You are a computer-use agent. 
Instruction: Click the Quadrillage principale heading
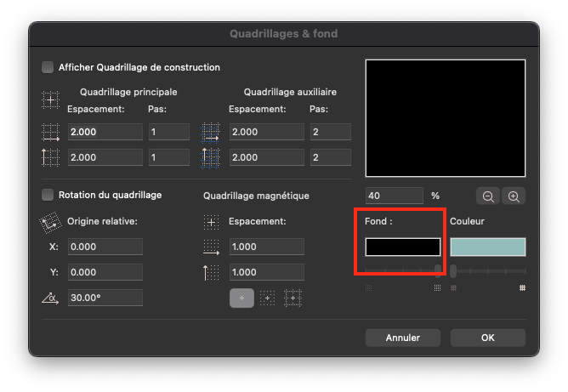point(128,92)
